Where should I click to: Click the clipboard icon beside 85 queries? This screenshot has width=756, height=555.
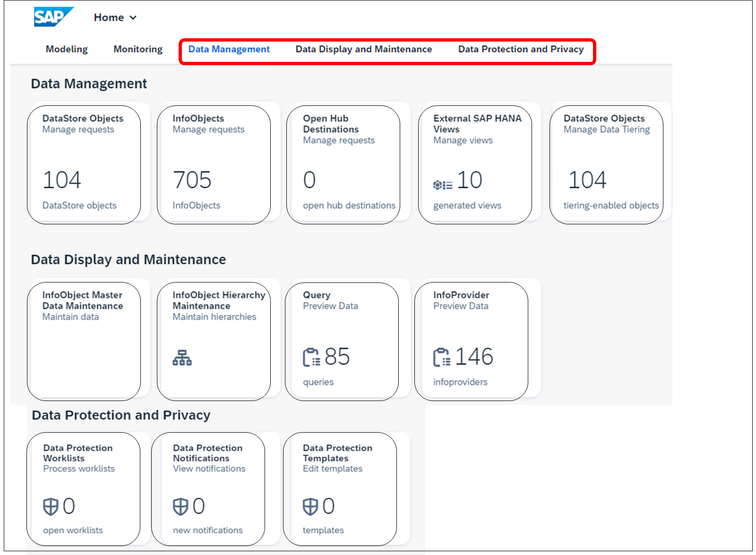click(x=311, y=357)
